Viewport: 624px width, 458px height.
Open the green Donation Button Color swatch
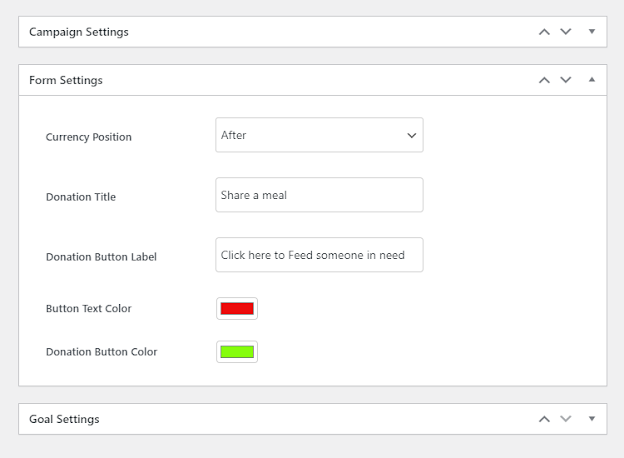pyautogui.click(x=237, y=351)
